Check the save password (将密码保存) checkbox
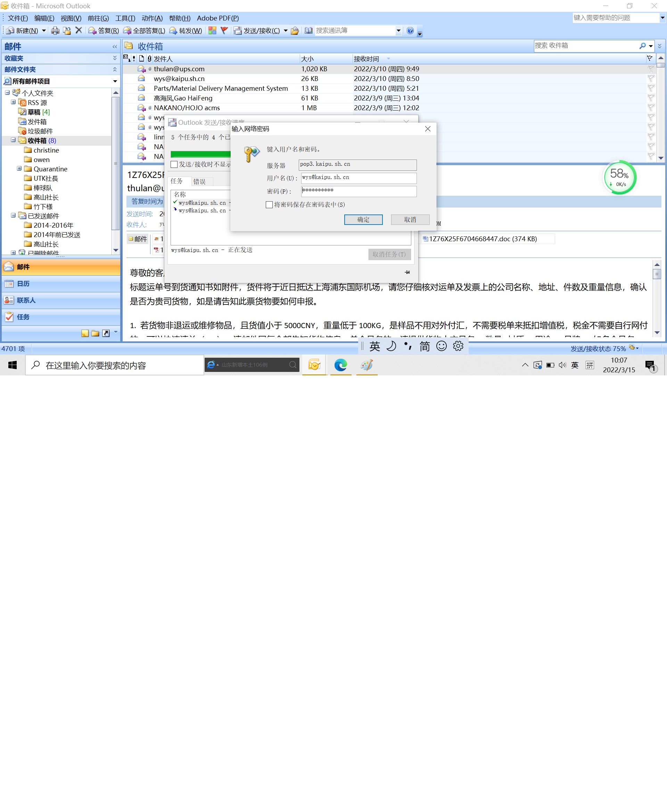Screen dimensions: 667x812 tap(269, 204)
